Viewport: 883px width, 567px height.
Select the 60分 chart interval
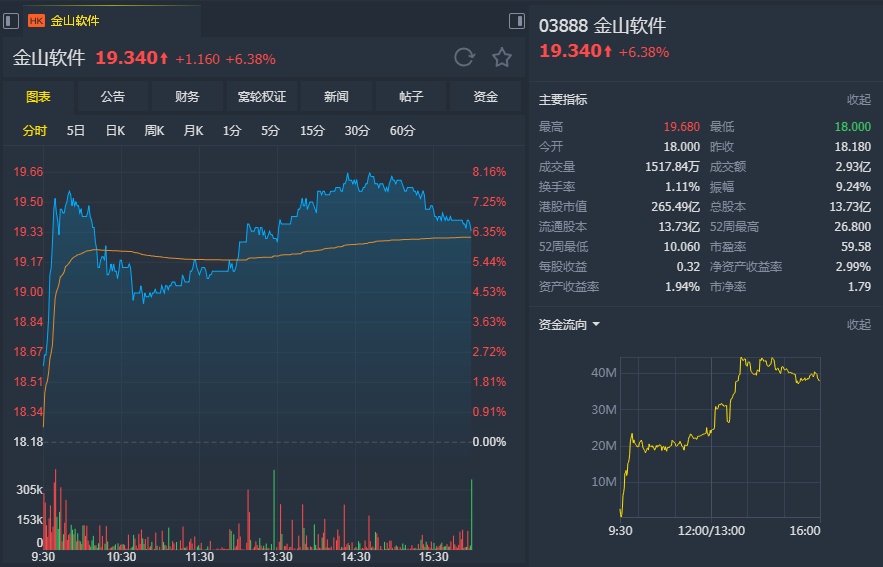[x=402, y=131]
